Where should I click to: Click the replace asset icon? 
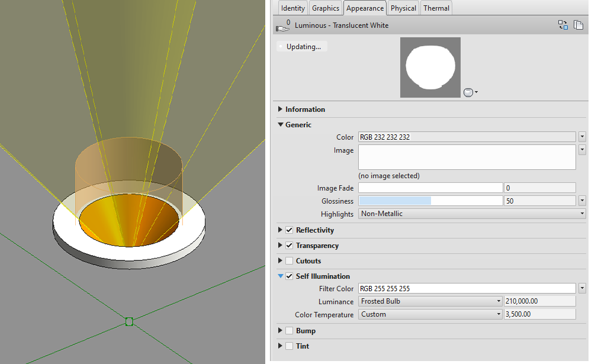click(x=563, y=25)
